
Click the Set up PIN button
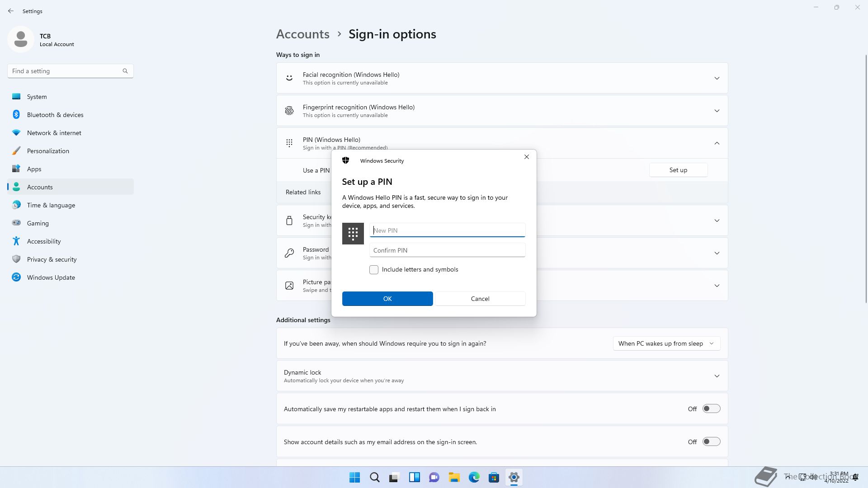click(x=678, y=170)
